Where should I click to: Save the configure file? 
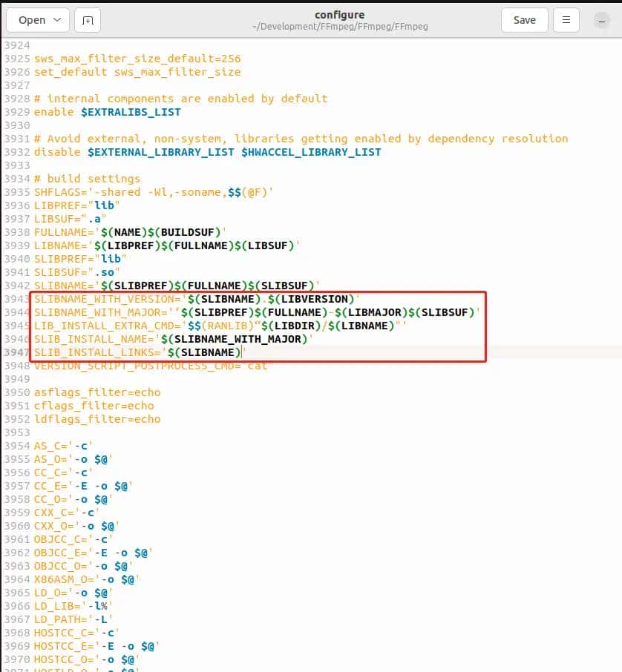pyautogui.click(x=524, y=20)
